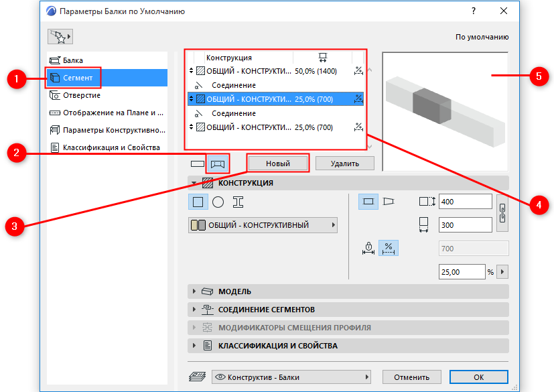Click reorder handle of first segment row
The height and width of the screenshot is (392, 554).
(191, 71)
